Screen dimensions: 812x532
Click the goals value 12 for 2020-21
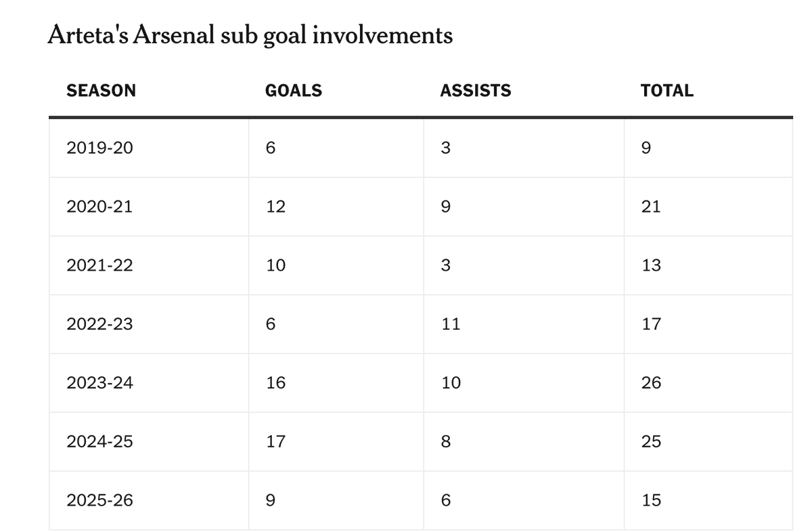tap(275, 206)
